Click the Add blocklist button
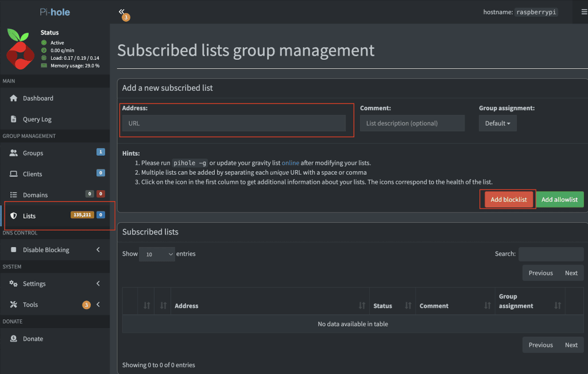 click(509, 199)
